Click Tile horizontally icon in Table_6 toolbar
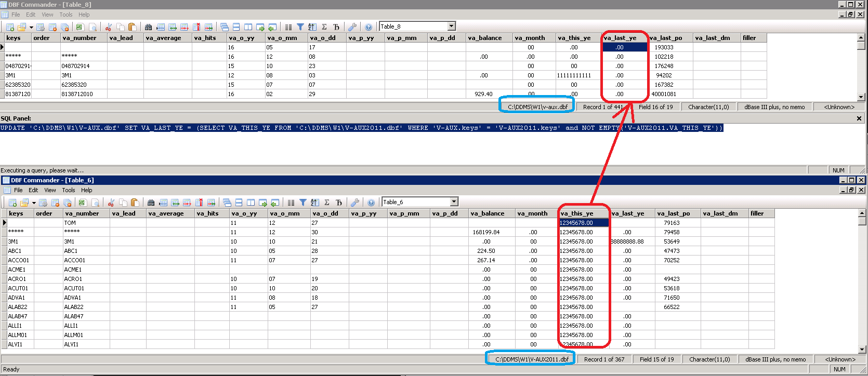 point(239,203)
